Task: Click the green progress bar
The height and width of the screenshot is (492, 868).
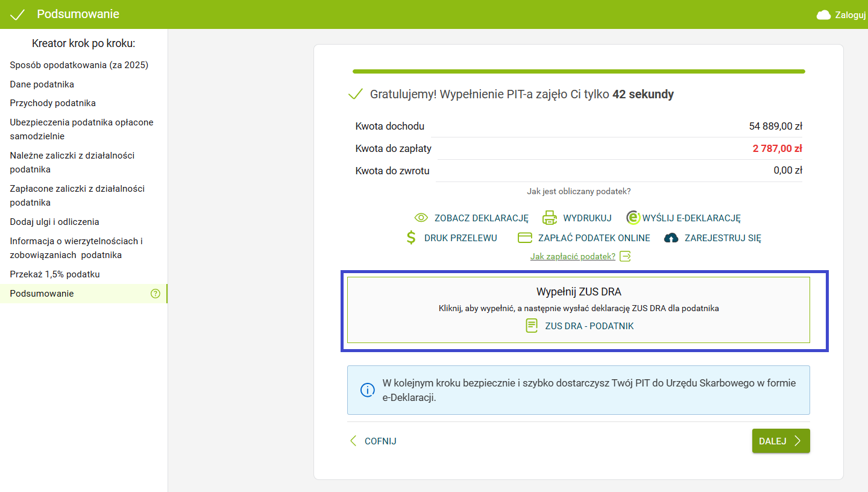Action: point(579,71)
